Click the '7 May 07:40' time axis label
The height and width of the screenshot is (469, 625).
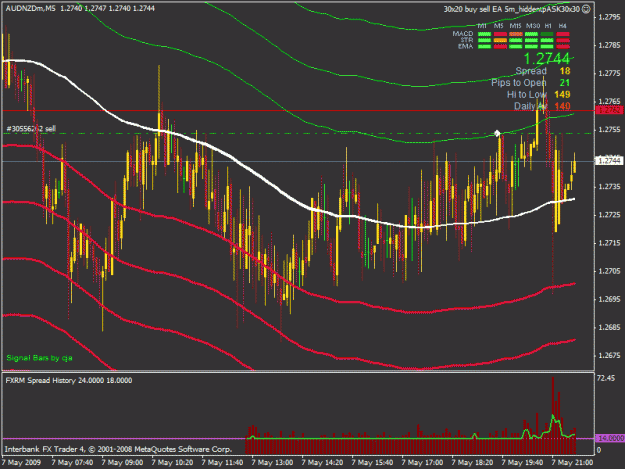pyautogui.click(x=73, y=463)
